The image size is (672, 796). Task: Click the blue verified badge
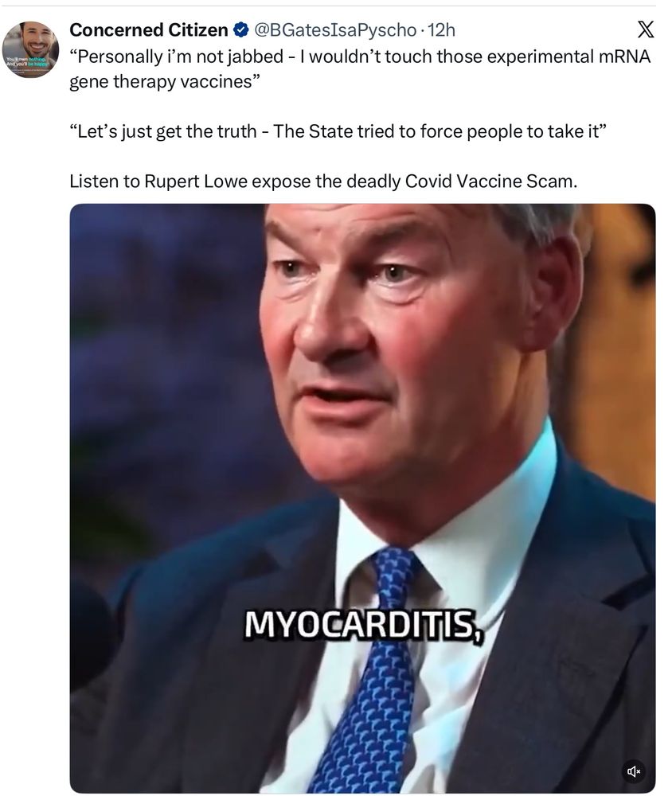[240, 30]
